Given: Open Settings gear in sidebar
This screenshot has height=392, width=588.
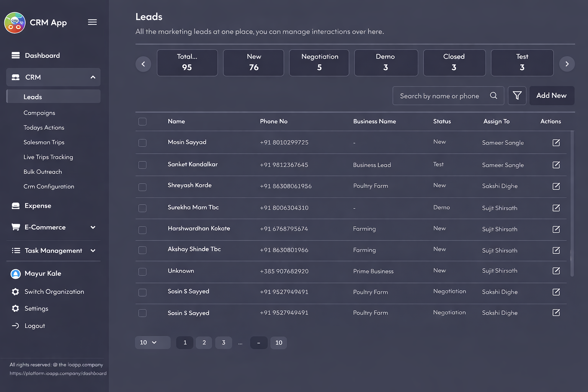Looking at the screenshot, I should [15, 309].
